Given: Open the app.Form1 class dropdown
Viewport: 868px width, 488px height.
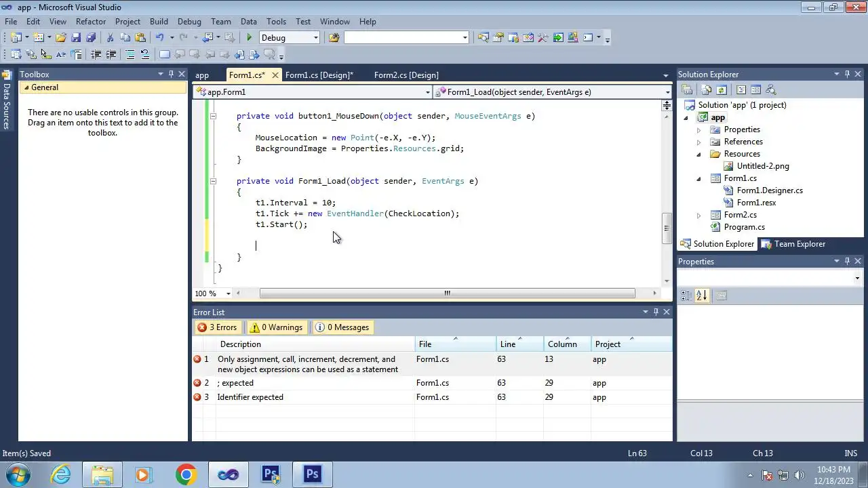Looking at the screenshot, I should [x=427, y=92].
